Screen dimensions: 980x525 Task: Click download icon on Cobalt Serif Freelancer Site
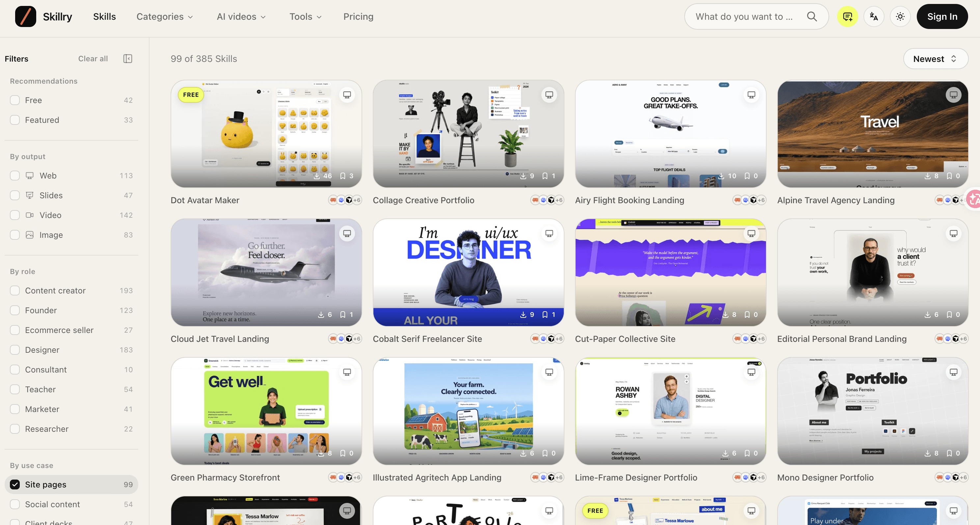pyautogui.click(x=523, y=315)
